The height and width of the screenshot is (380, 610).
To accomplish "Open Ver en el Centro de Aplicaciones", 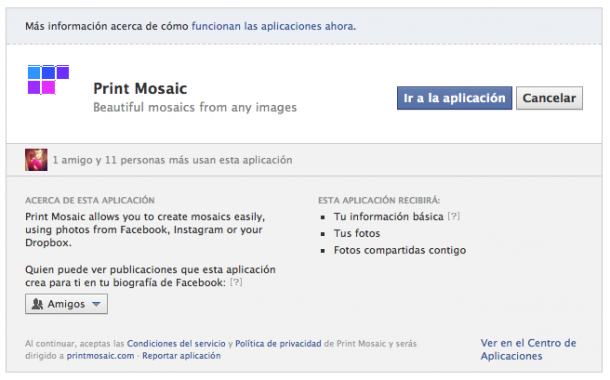I will [x=528, y=349].
